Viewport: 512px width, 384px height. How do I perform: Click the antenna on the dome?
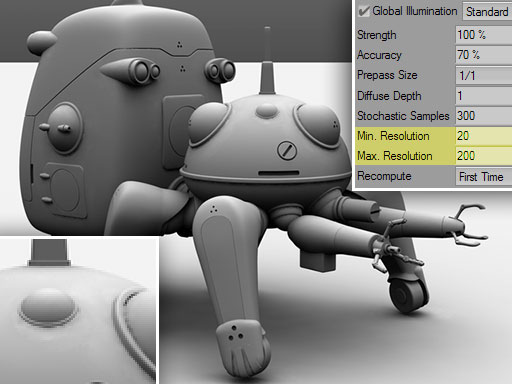click(x=267, y=61)
